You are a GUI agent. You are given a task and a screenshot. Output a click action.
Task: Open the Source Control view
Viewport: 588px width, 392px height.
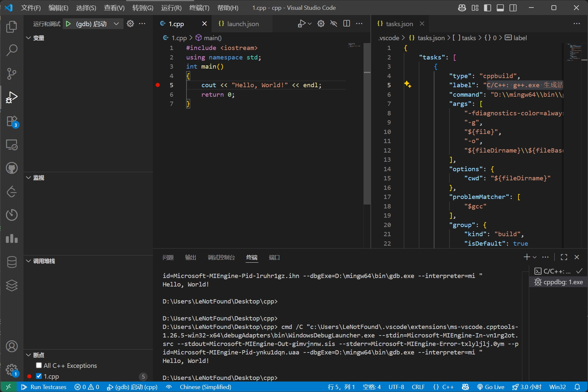[12, 73]
